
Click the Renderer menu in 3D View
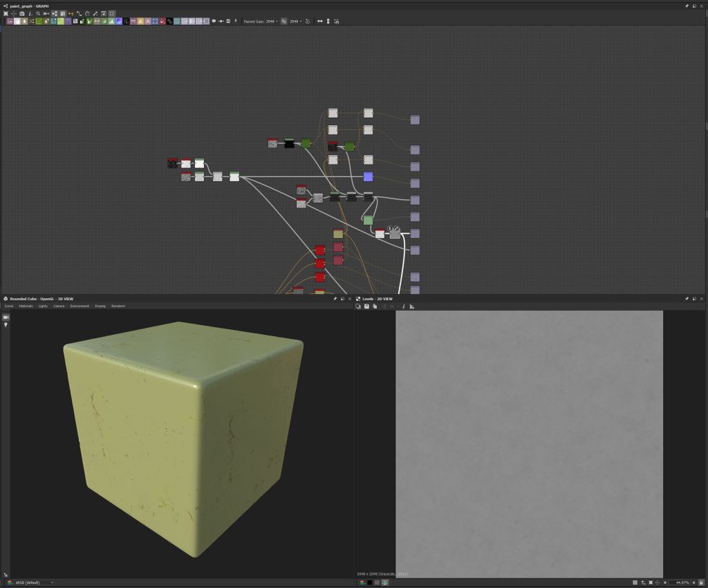coord(118,306)
